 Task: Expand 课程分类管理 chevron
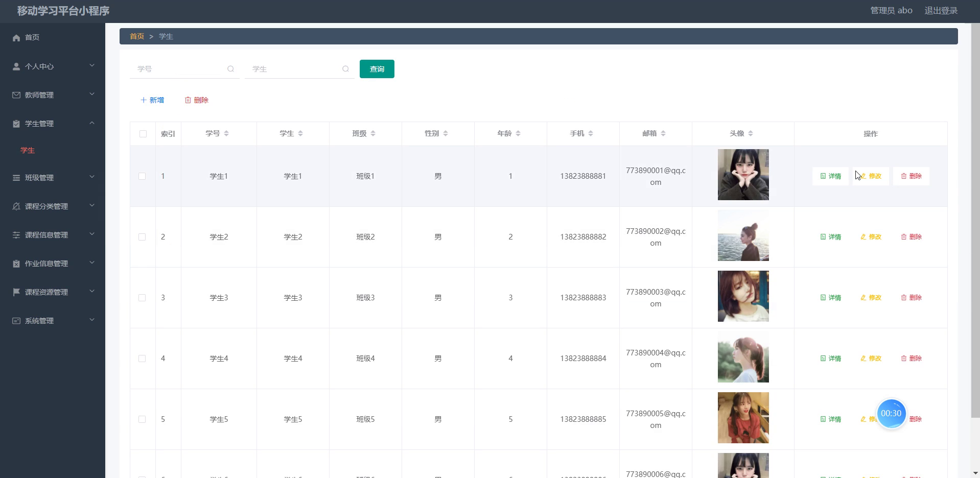pyautogui.click(x=92, y=206)
